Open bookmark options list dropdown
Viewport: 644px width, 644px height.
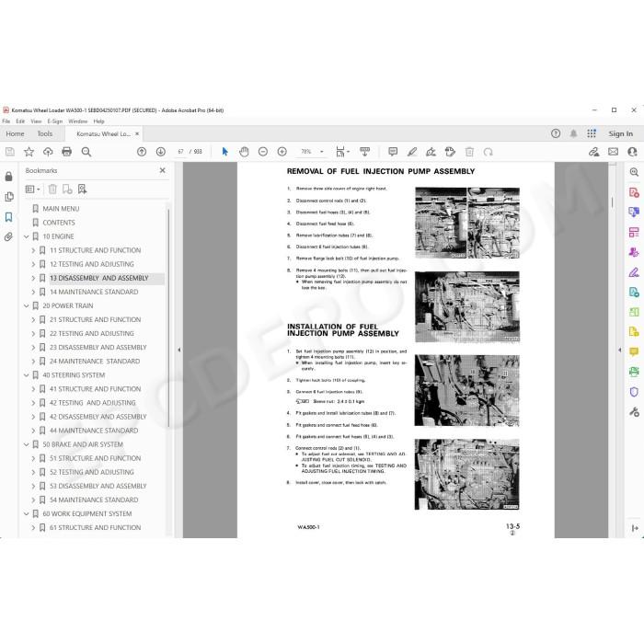pyautogui.click(x=32, y=189)
